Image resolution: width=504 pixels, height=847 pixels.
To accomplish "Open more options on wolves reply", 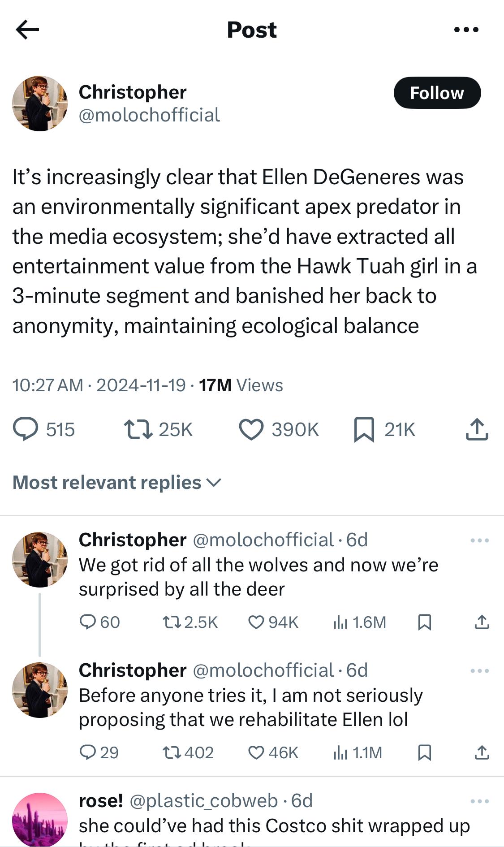I will [x=479, y=540].
